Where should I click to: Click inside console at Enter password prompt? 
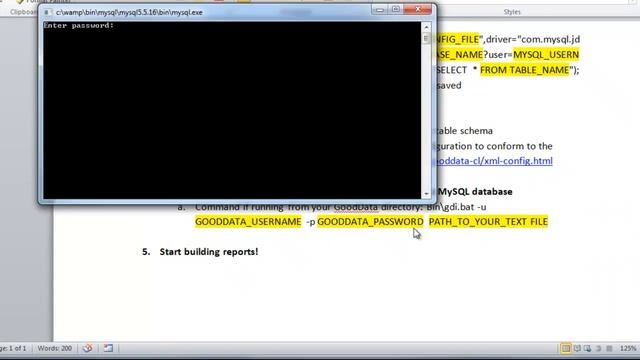[x=78, y=25]
